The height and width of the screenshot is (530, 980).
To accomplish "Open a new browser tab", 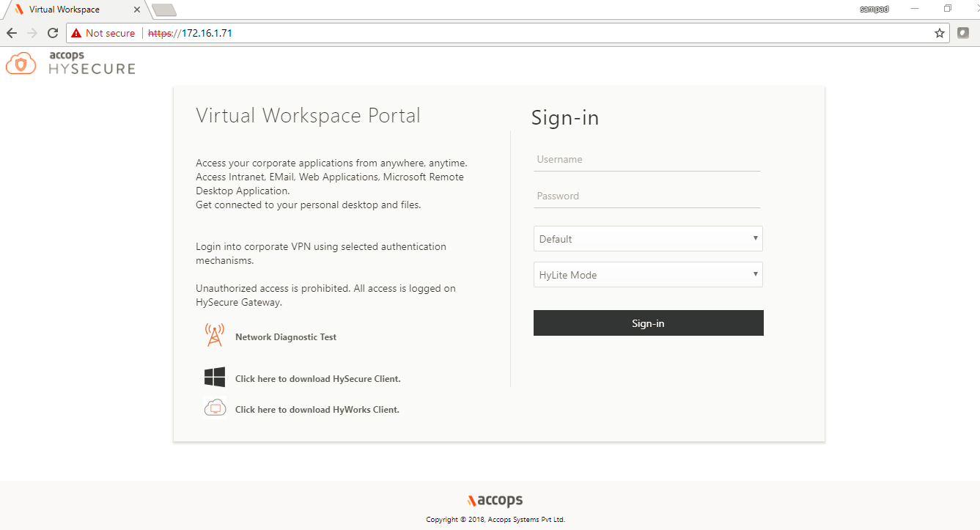I will [x=163, y=10].
